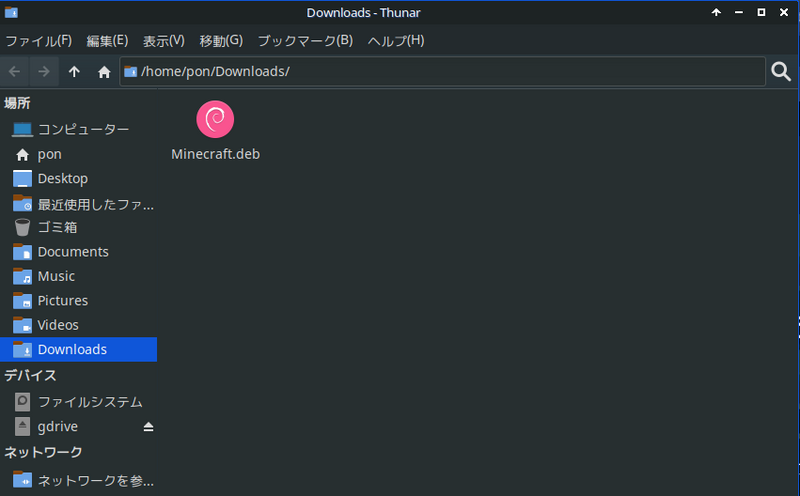
Task: Keep window above with title bar up arrow
Action: pos(716,12)
